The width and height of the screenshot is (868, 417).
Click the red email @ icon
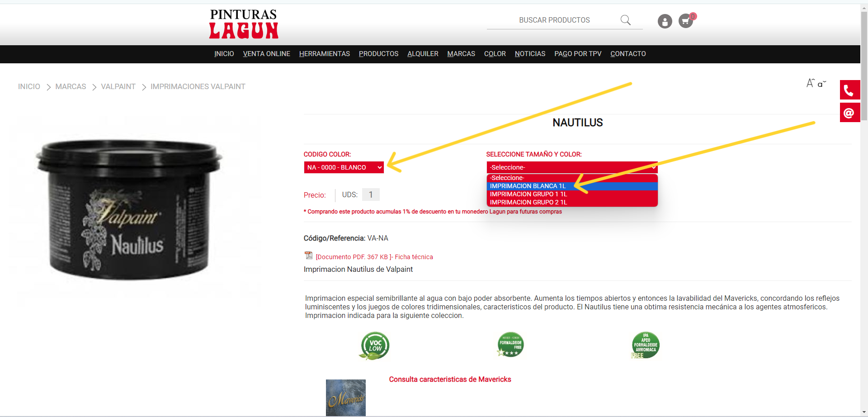pos(849,113)
